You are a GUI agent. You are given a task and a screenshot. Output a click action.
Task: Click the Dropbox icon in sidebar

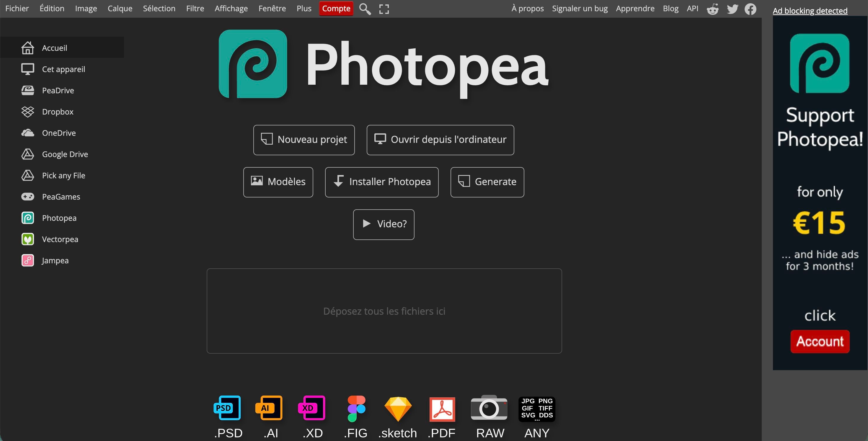click(28, 112)
